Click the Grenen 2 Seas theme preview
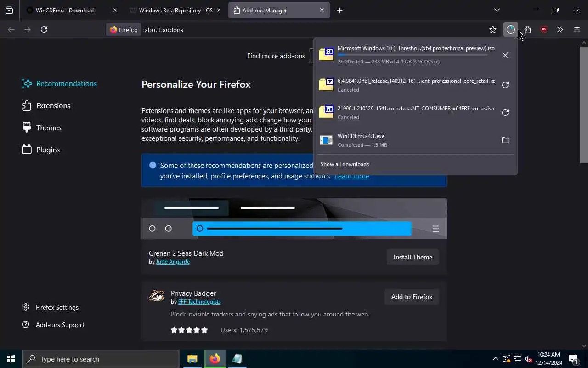This screenshot has height=368, width=588. pos(294,219)
